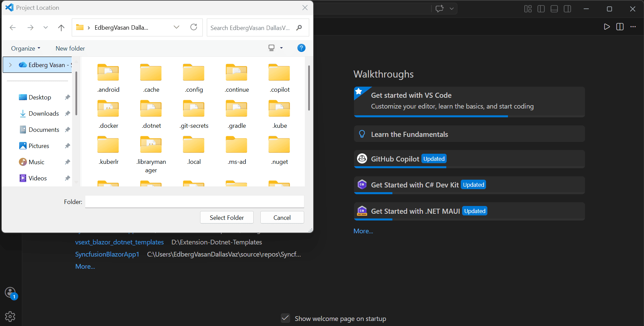Toggle the primary side bar layout icon
Viewport: 644px width, 326px height.
(x=541, y=9)
